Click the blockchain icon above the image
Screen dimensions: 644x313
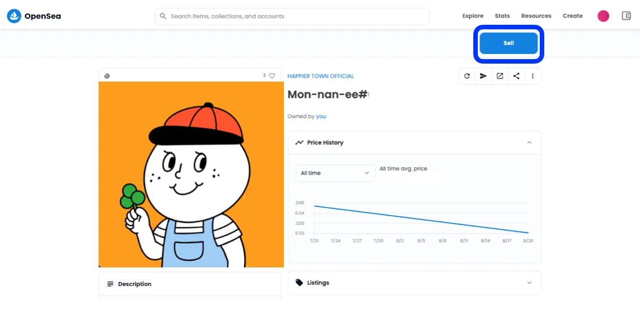click(107, 76)
